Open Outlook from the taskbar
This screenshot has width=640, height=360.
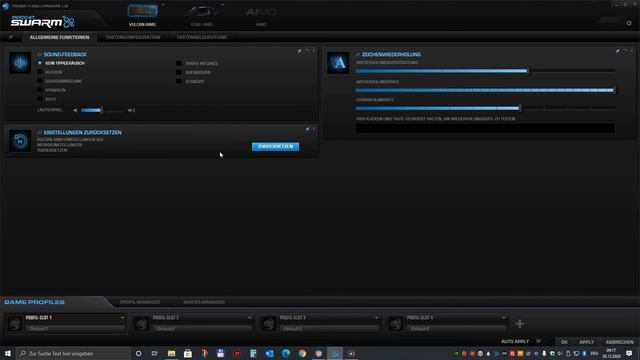(269, 353)
